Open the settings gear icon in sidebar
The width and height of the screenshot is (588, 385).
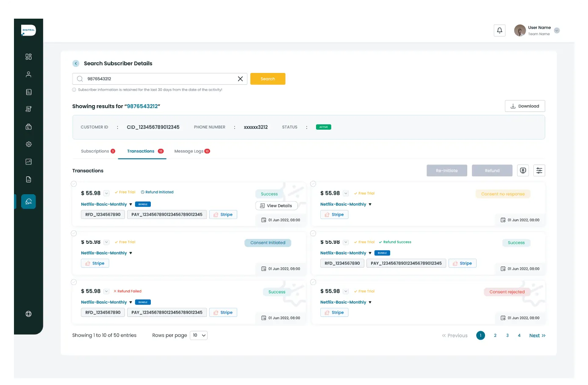[28, 144]
